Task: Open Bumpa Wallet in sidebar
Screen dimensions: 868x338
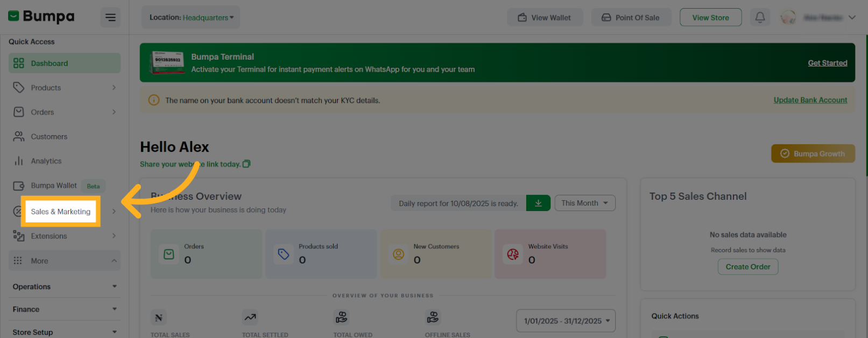Action: (65, 186)
